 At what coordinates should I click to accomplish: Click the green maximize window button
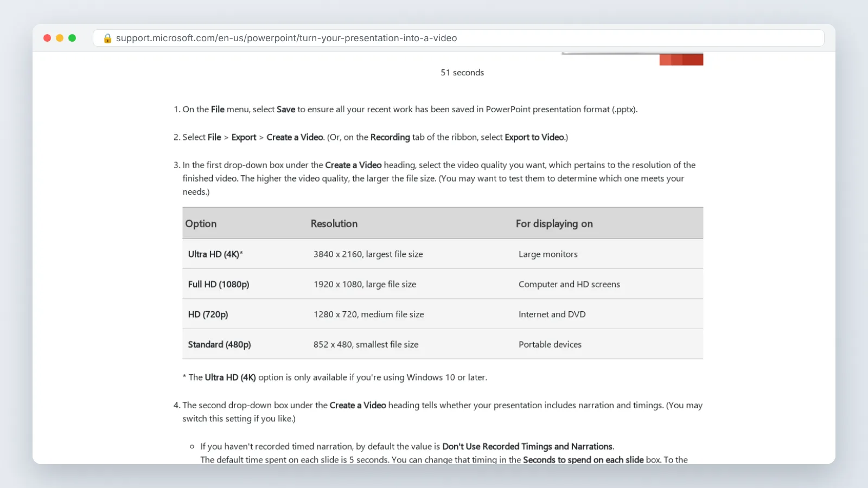pos(72,38)
